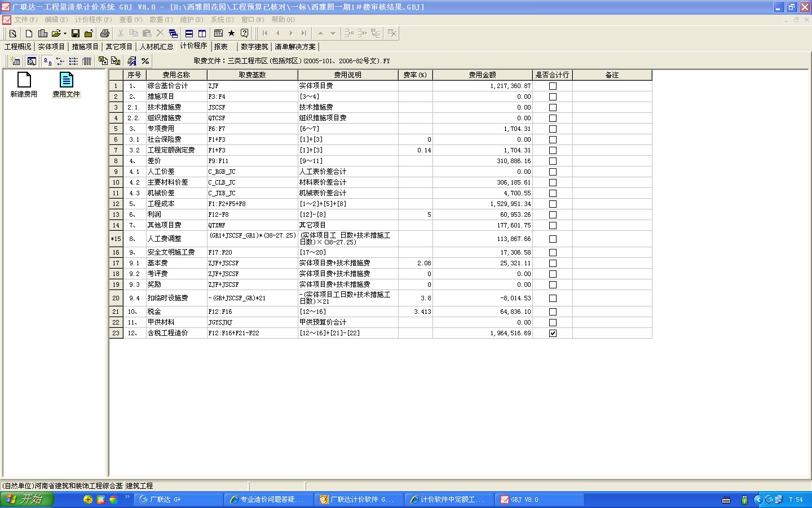Uncheck 是否合计行 for 含税工程造价 row

tap(553, 333)
